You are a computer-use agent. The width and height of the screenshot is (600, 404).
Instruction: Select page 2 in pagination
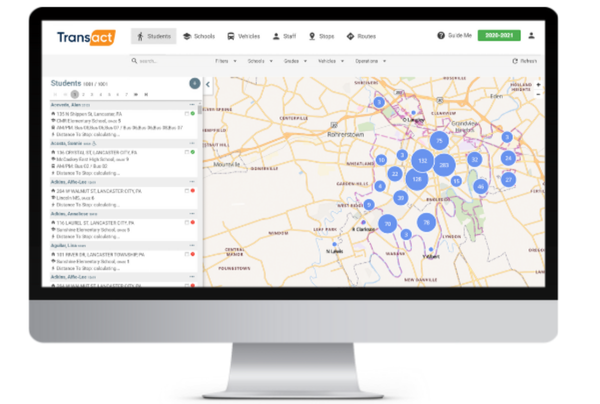pyautogui.click(x=83, y=94)
